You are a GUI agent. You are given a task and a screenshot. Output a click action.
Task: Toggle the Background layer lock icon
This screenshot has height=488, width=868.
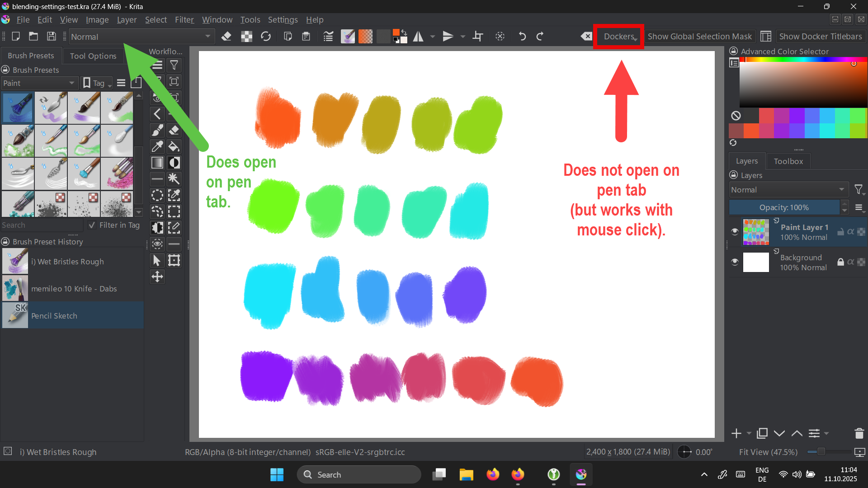click(840, 262)
